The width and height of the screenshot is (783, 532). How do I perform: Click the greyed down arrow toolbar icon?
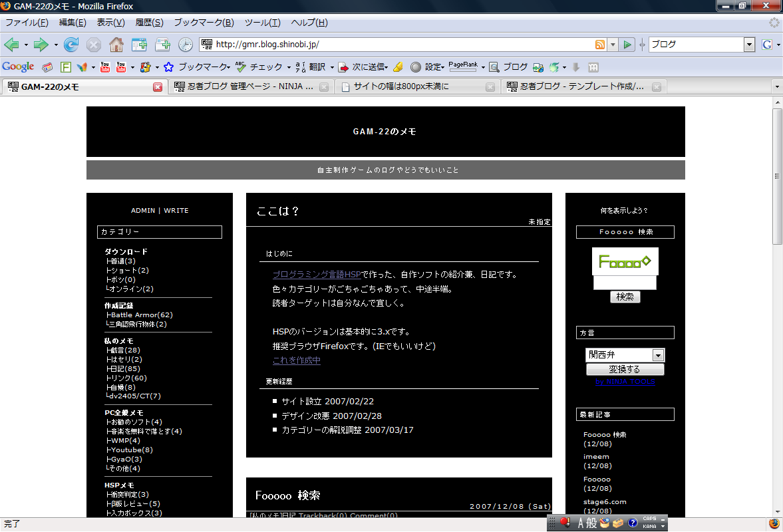pos(575,67)
